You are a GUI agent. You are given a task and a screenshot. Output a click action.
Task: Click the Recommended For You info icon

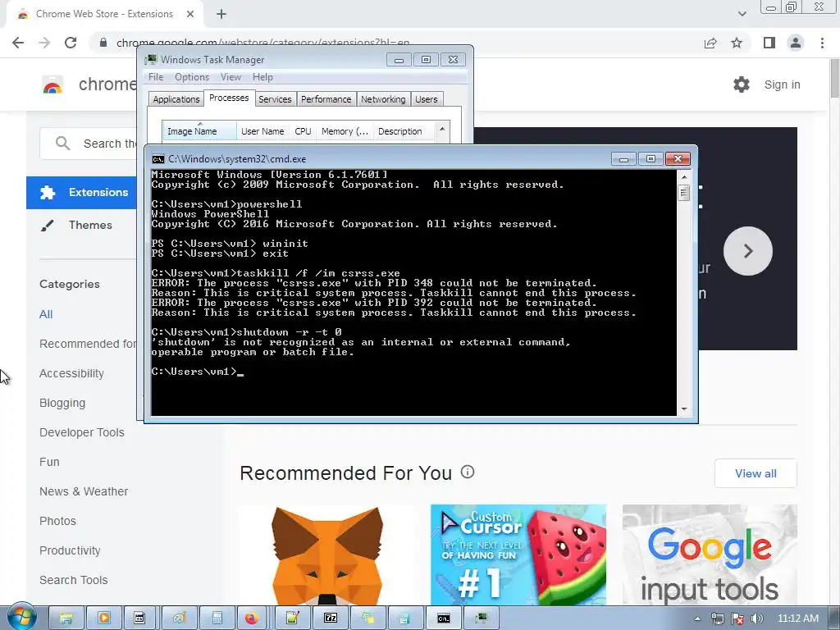point(468,472)
